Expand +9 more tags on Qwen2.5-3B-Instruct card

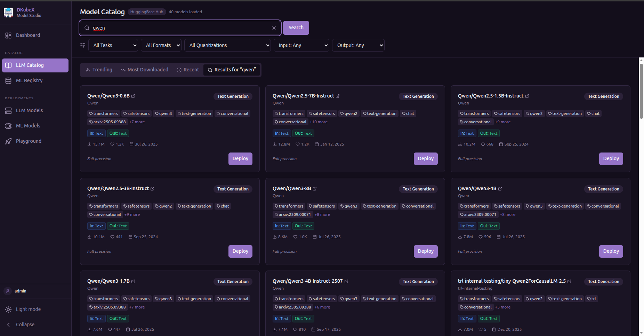[132, 214]
